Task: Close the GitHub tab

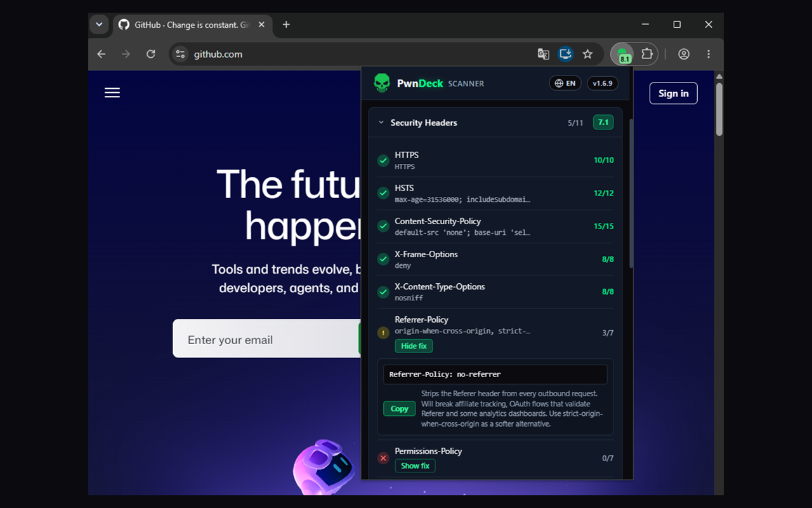Action: tap(261, 25)
